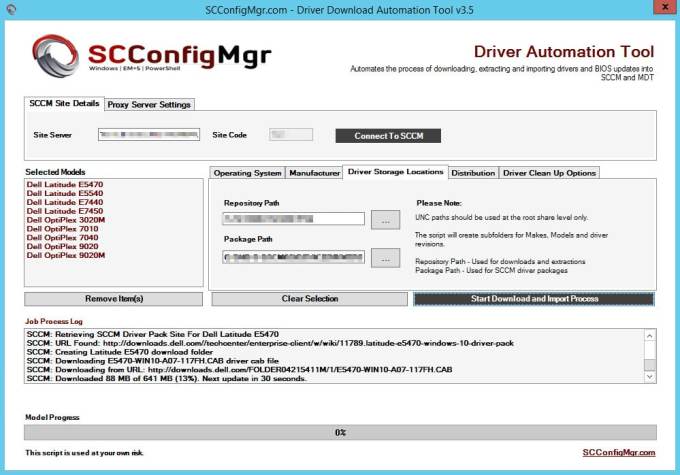Start Download and Import Process
The width and height of the screenshot is (680, 475).
[534, 299]
